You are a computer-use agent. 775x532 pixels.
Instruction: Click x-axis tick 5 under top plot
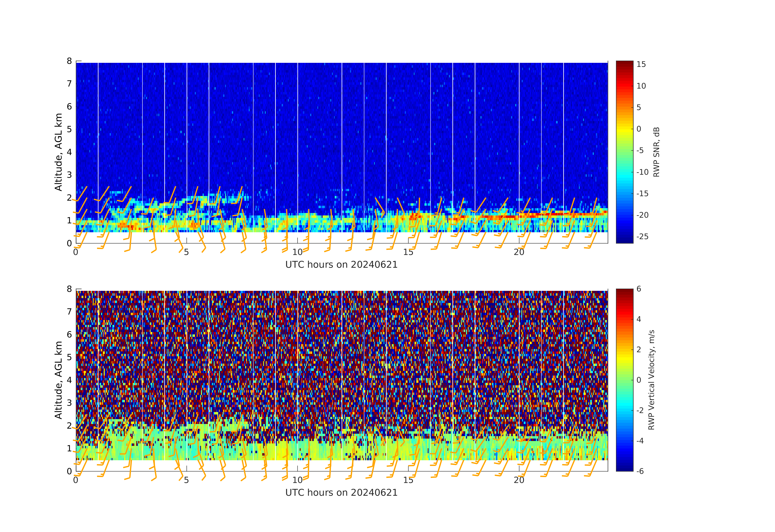coord(186,252)
